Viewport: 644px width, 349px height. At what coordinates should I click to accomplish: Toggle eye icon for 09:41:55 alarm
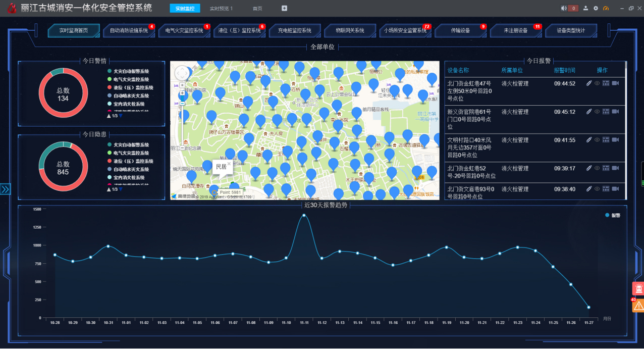coord(597,140)
